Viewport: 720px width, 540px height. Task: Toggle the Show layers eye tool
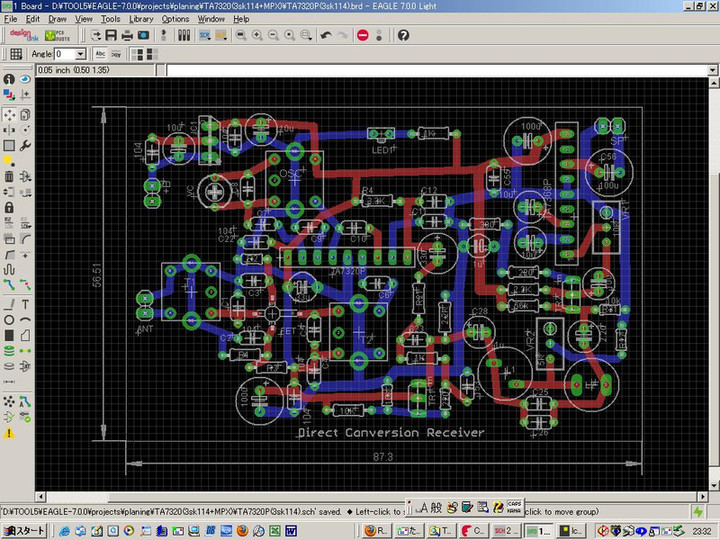(x=25, y=79)
